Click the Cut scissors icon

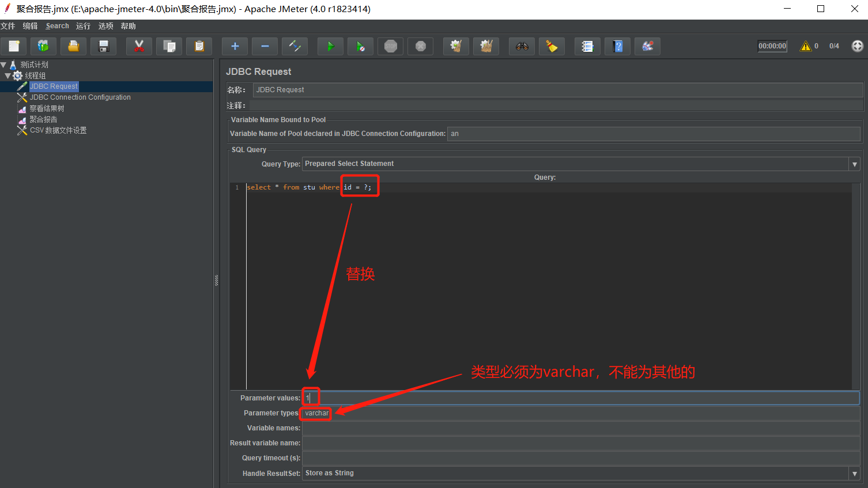(x=139, y=46)
